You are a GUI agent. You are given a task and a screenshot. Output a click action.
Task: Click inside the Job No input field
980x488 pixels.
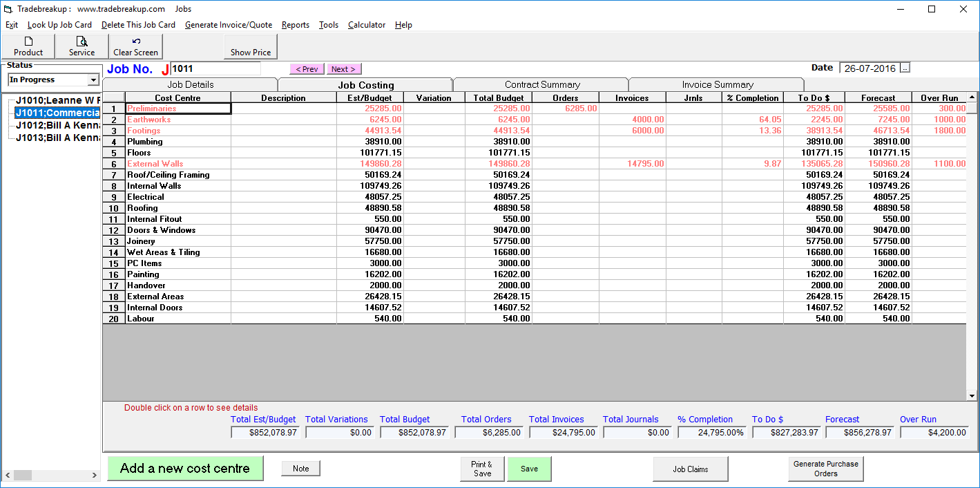click(x=214, y=68)
